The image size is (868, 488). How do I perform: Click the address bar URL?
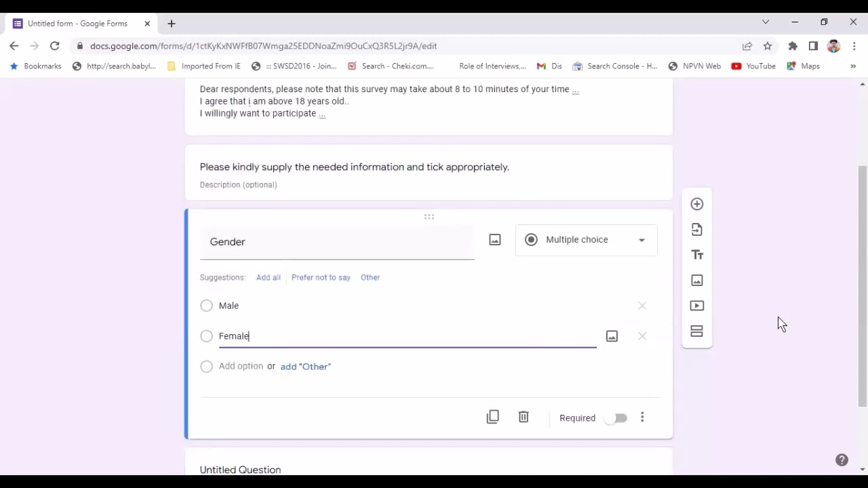click(263, 46)
